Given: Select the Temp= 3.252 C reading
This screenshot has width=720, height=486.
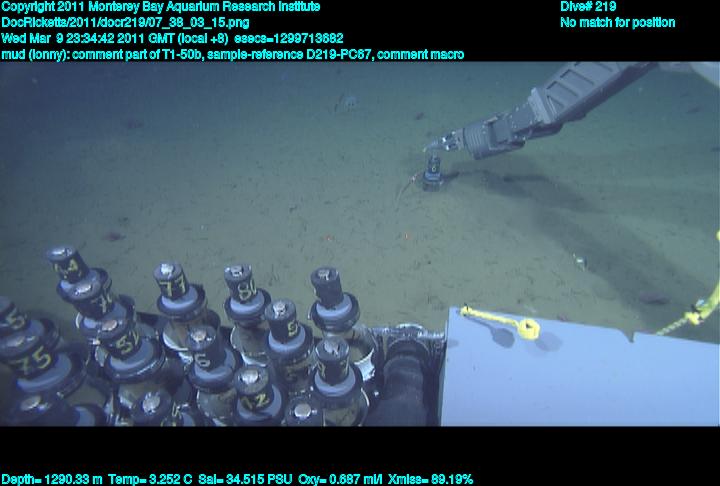Looking at the screenshot, I should point(150,479).
